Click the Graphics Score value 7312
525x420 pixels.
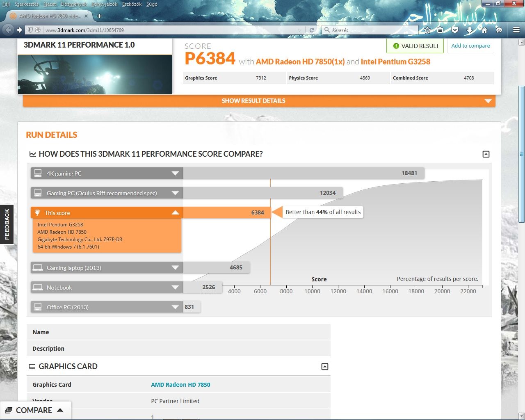point(261,78)
